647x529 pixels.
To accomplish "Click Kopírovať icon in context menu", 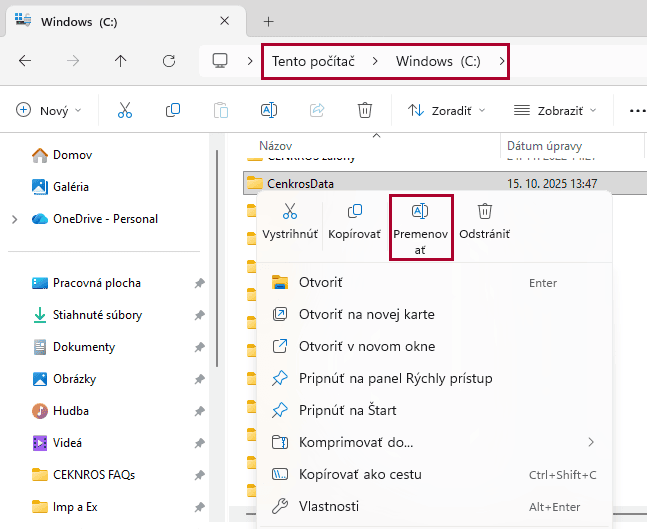I will coord(354,221).
